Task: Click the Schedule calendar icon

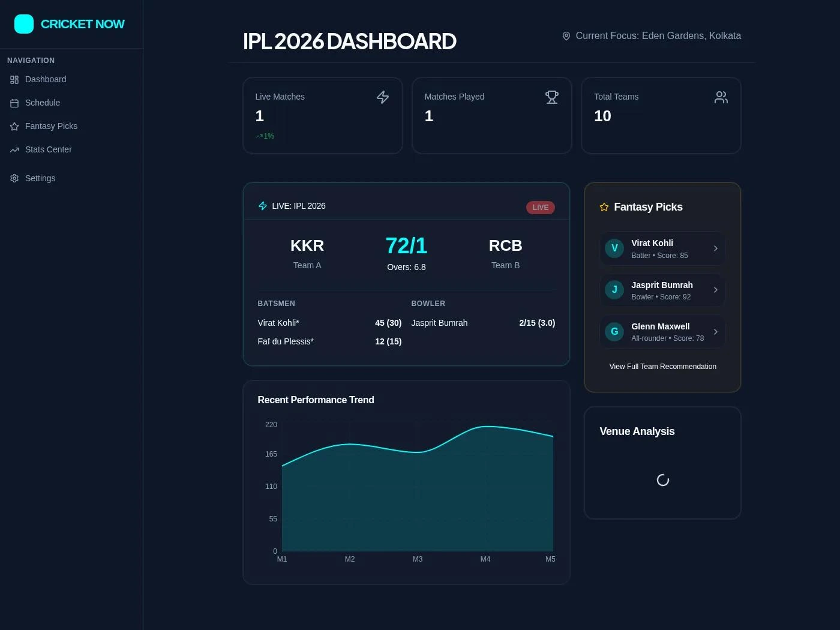Action: pyautogui.click(x=14, y=103)
